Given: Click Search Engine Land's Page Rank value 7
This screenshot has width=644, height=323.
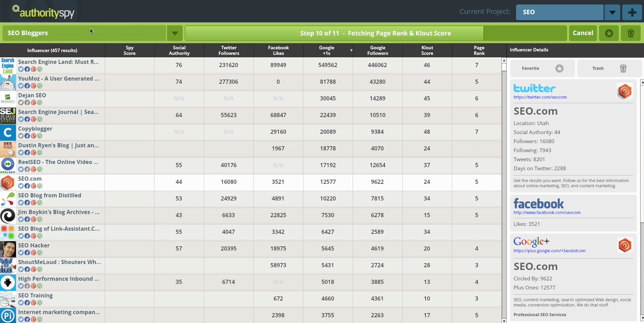Looking at the screenshot, I should pyautogui.click(x=477, y=65).
